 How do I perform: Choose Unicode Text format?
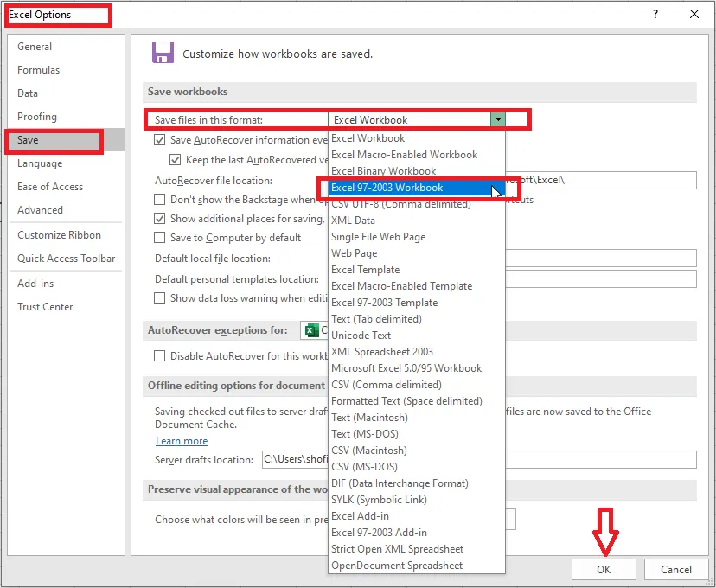tap(417, 336)
